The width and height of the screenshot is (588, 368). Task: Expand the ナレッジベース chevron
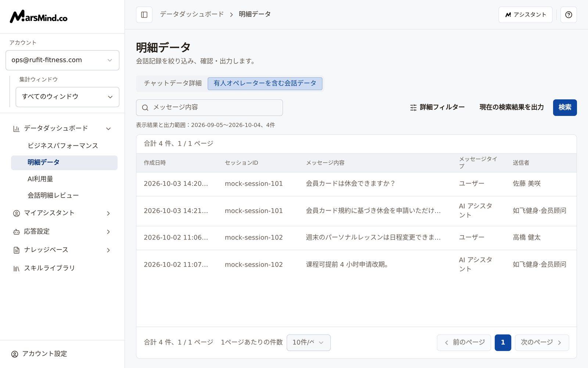point(108,250)
